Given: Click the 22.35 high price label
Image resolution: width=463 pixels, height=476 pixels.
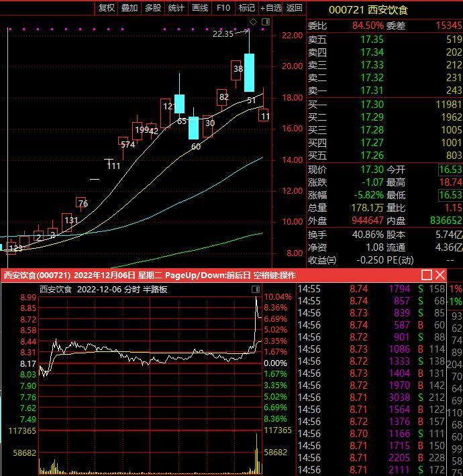Looking at the screenshot, I should tap(223, 34).
